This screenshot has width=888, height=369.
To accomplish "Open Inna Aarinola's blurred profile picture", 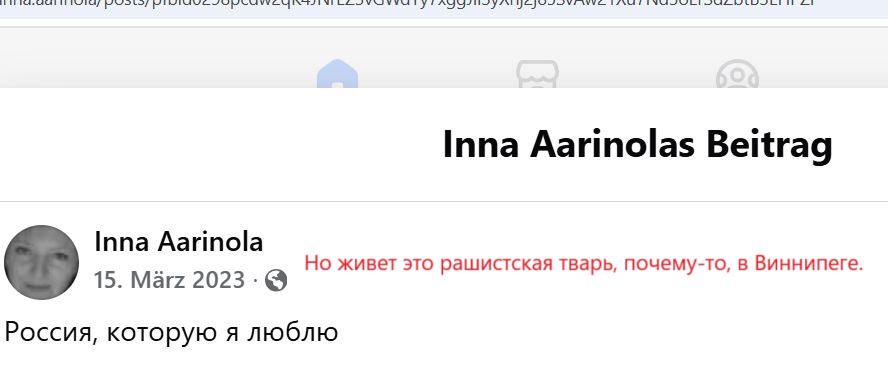I will click(x=41, y=262).
